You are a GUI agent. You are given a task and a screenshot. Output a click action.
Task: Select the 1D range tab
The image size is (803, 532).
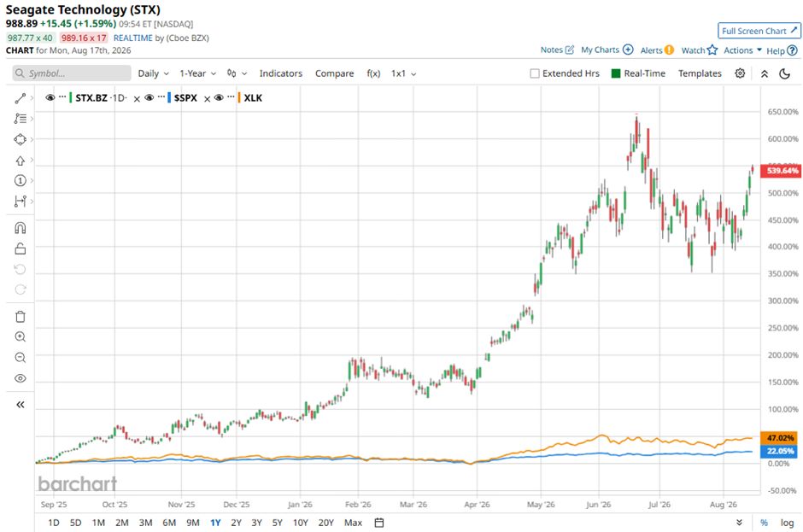53,523
